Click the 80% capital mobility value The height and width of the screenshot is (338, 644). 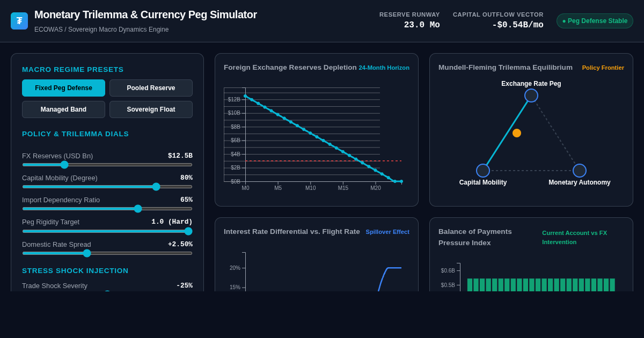[186, 178]
